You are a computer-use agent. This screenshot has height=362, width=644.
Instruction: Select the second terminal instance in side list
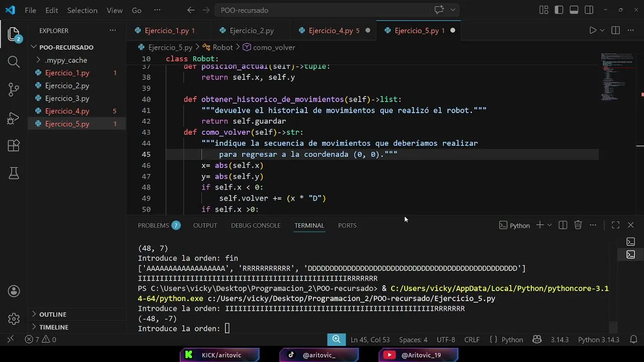630,255
